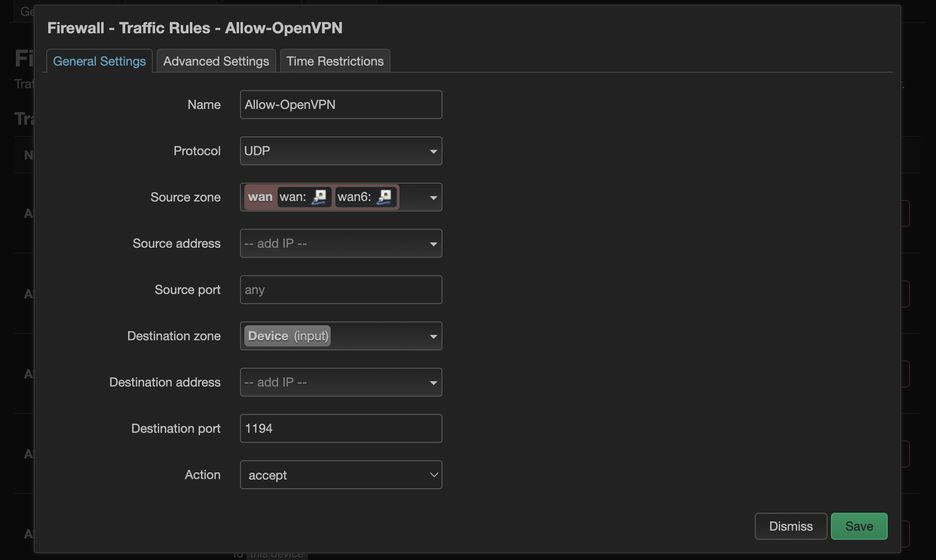Click the Device (input) badge in Destination zone

pos(288,336)
